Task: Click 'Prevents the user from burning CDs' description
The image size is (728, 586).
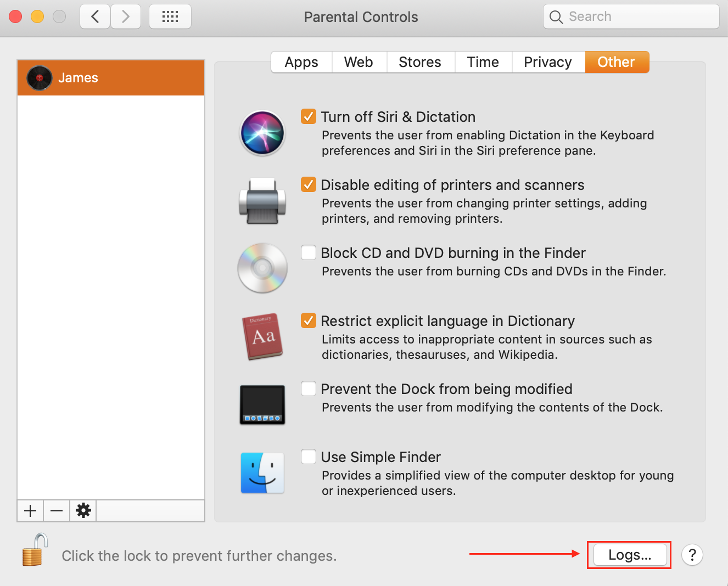Action: [494, 271]
